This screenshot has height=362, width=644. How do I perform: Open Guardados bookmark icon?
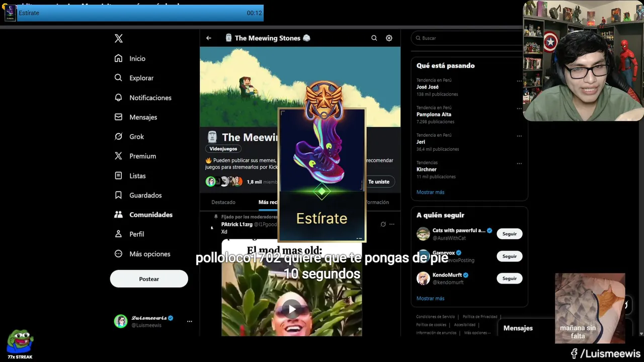tap(118, 195)
